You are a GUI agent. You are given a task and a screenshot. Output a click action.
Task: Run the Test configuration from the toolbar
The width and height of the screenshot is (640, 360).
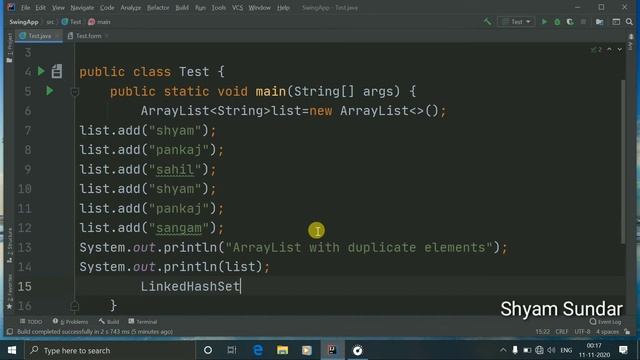544,22
